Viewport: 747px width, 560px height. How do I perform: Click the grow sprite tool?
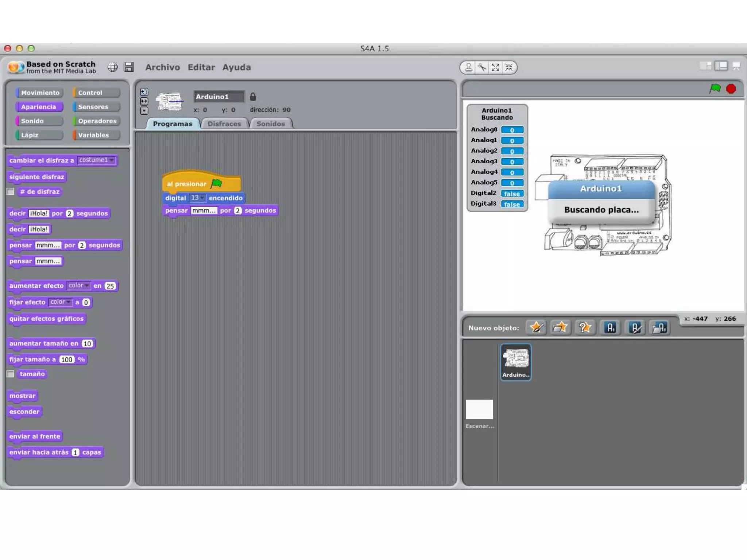(495, 67)
